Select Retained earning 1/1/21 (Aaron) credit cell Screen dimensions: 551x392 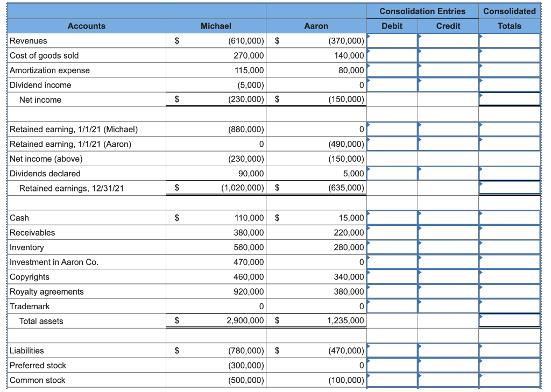pyautogui.click(x=448, y=144)
